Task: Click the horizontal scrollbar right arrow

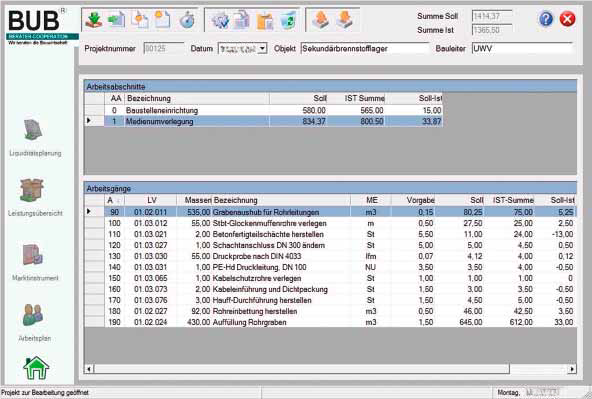Action: [x=572, y=368]
